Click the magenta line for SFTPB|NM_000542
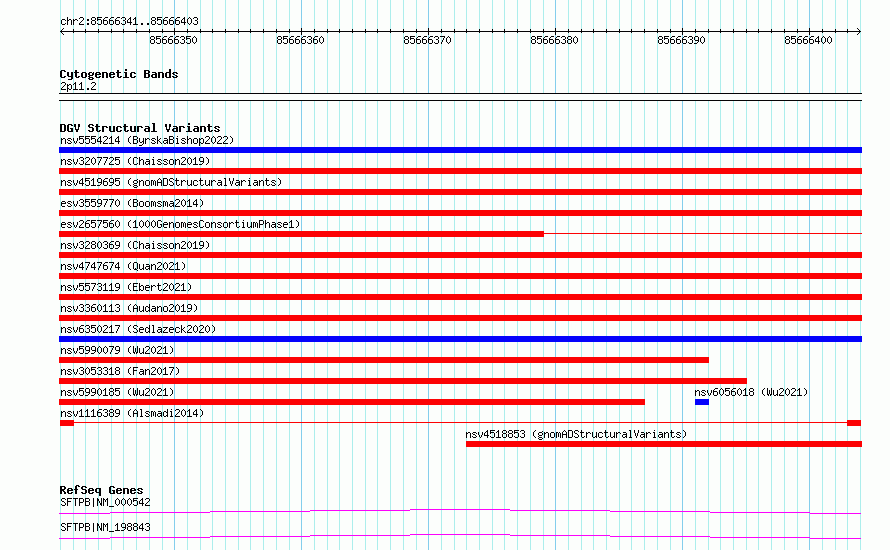Viewport: 890px width, 550px height. pos(460,511)
